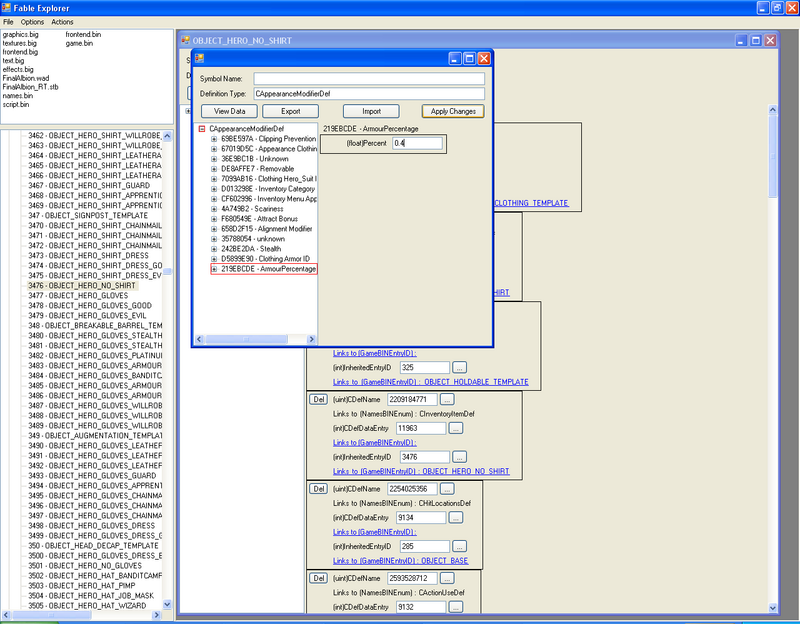800x624 pixels.
Task: Click browse button next to CDefDataEntry 9134
Action: click(x=456, y=518)
